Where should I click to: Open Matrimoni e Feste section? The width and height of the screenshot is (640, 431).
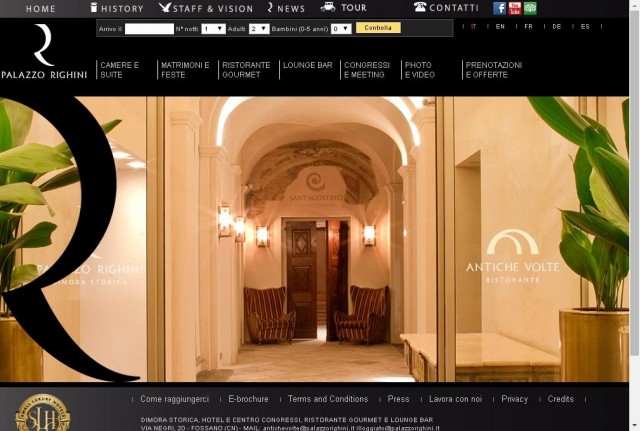pos(185,70)
